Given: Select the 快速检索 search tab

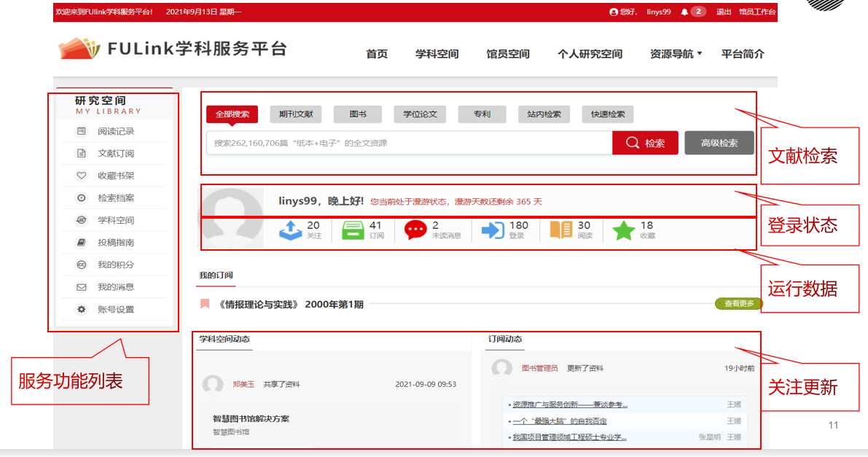Looking at the screenshot, I should [608, 114].
